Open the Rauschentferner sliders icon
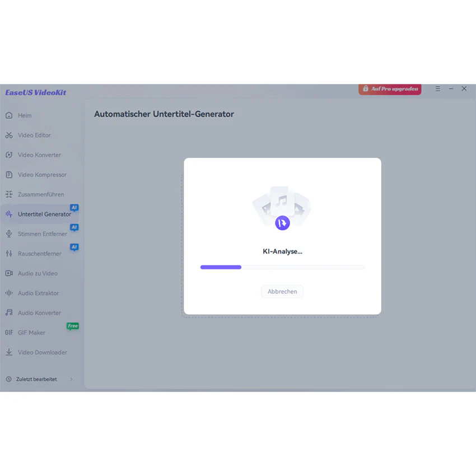The height and width of the screenshot is (476, 476). [9, 254]
